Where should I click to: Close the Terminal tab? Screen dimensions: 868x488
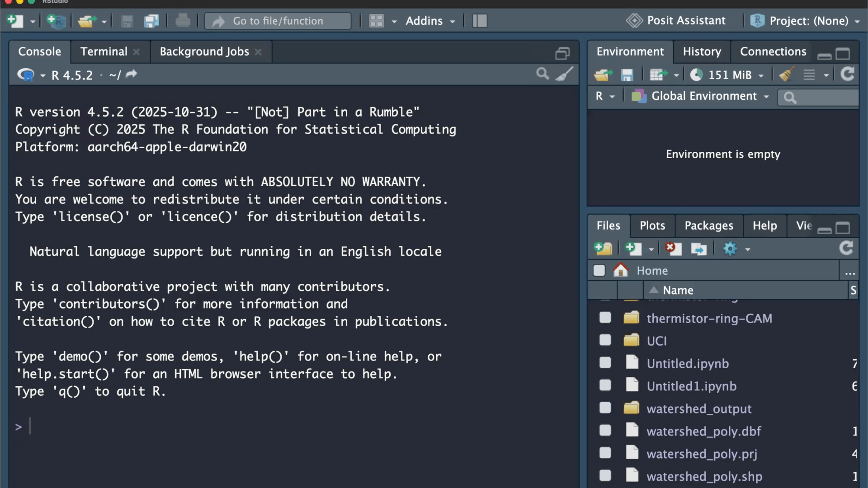pos(136,52)
